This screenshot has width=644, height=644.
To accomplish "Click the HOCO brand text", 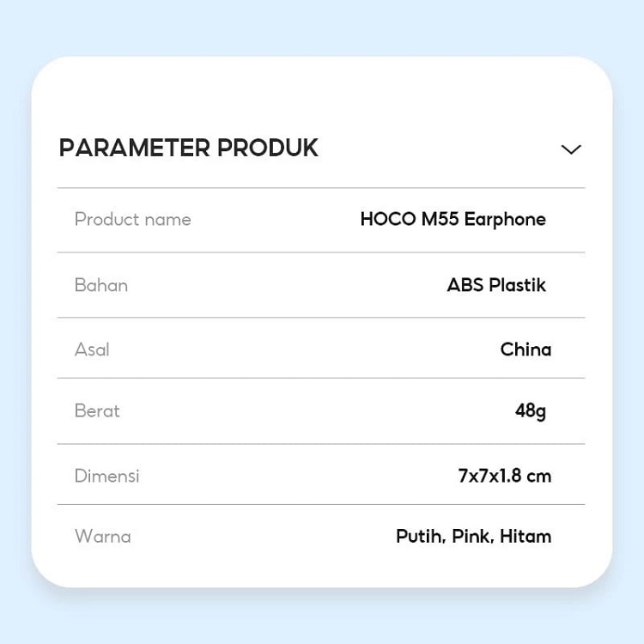I will pos(387,219).
